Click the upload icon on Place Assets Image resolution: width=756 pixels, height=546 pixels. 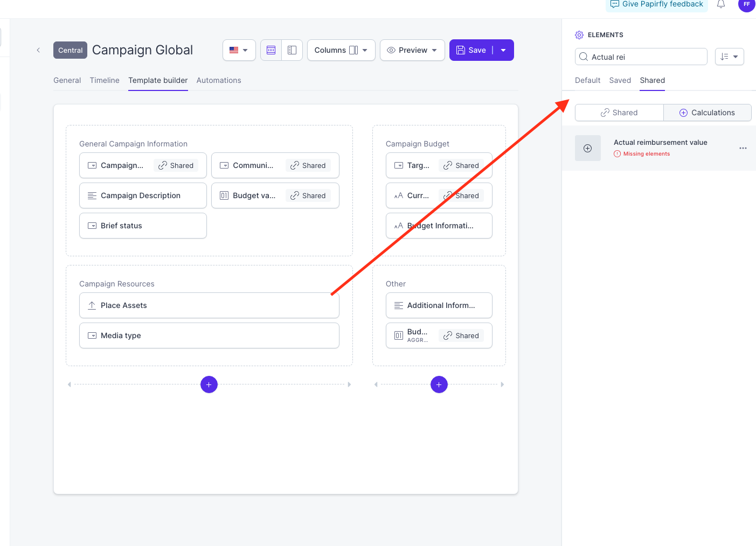(92, 305)
